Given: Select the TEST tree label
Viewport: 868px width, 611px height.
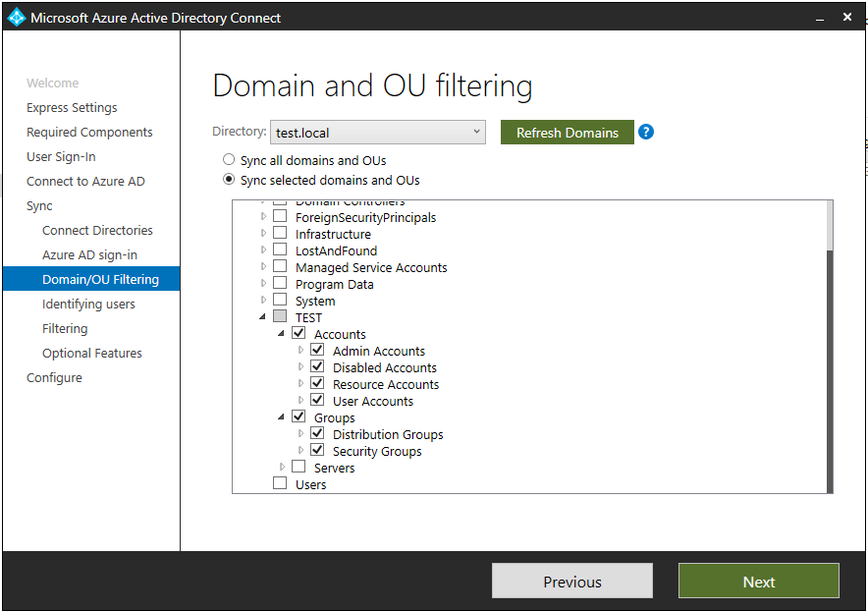Looking at the screenshot, I should [x=308, y=317].
